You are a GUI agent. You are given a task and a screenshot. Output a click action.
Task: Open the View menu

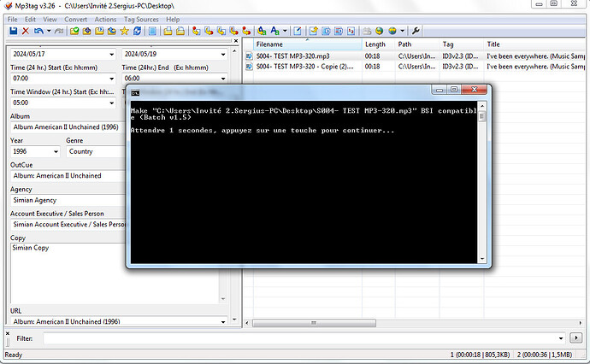pos(50,19)
